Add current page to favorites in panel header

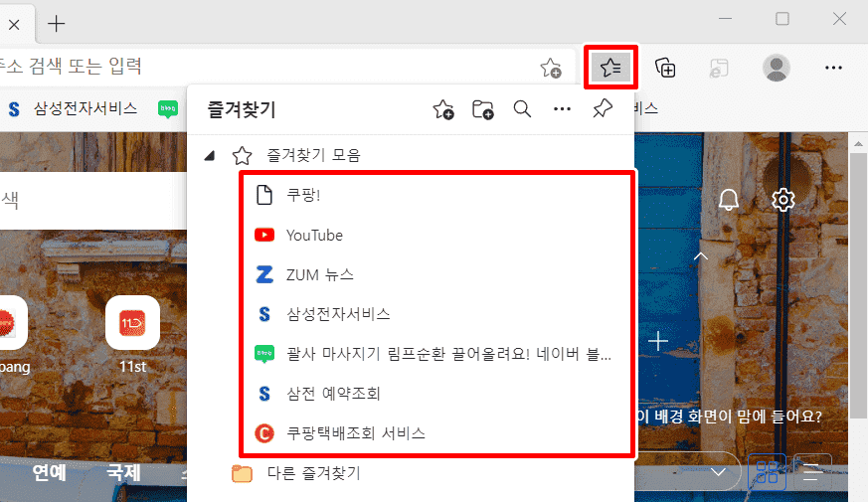click(x=442, y=109)
